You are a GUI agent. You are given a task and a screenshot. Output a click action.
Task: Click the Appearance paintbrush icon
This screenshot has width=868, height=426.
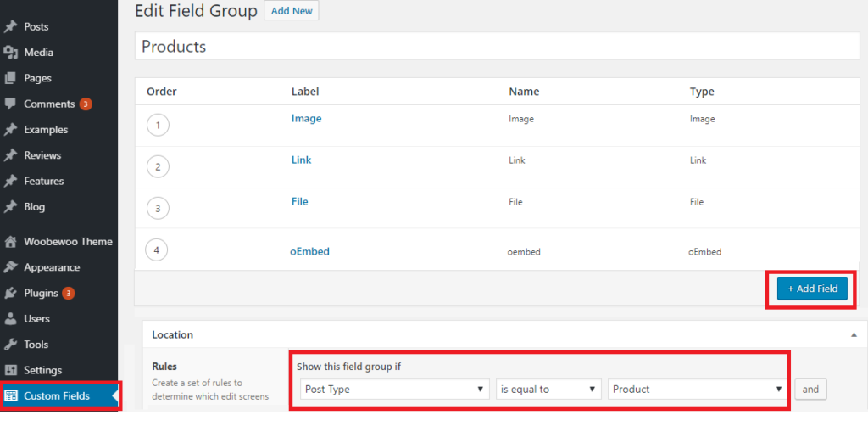10,267
